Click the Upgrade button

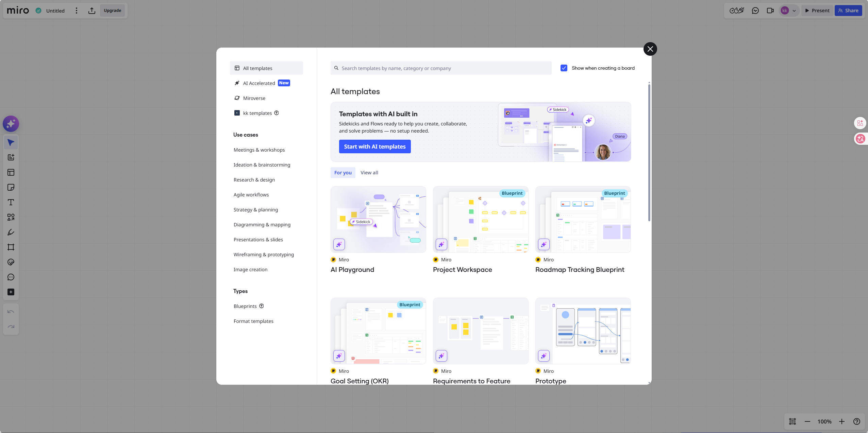point(113,11)
